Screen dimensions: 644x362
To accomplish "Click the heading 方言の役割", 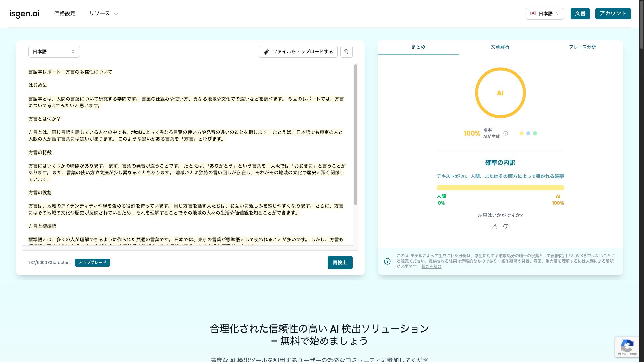I will click(x=40, y=193).
